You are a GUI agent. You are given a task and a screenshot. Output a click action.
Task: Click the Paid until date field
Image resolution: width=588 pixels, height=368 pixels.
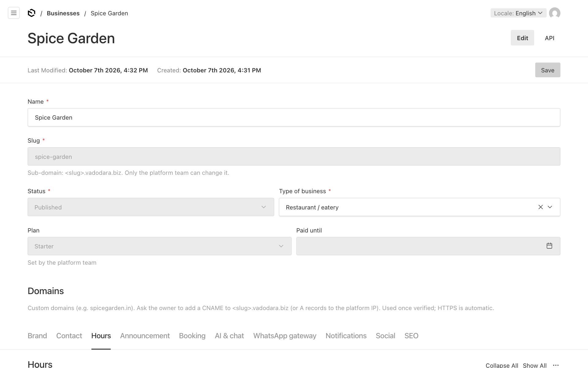[x=428, y=246]
